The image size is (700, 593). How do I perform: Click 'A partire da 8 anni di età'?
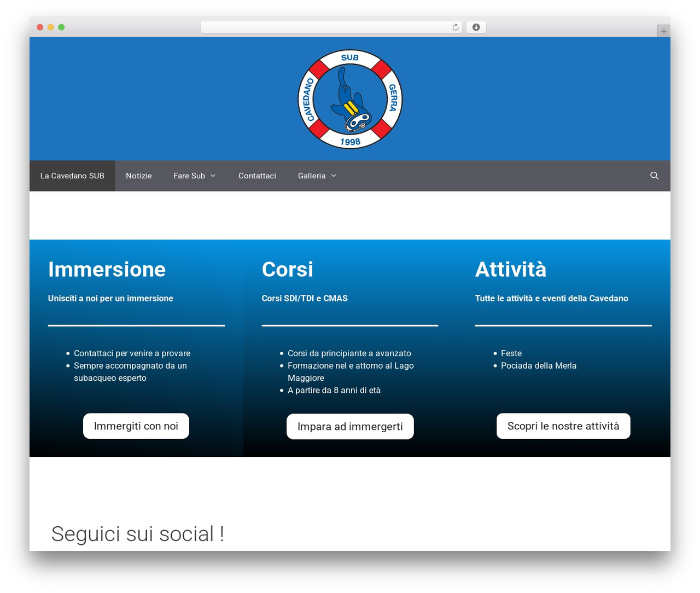coord(334,391)
